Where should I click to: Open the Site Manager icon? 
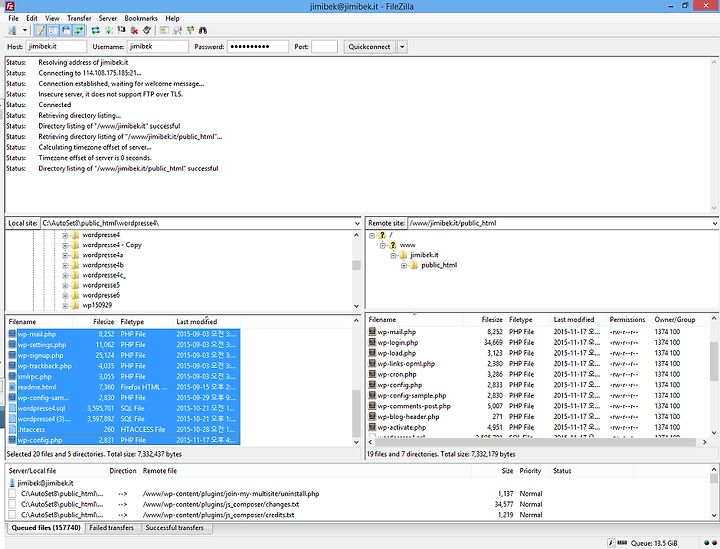click(12, 30)
